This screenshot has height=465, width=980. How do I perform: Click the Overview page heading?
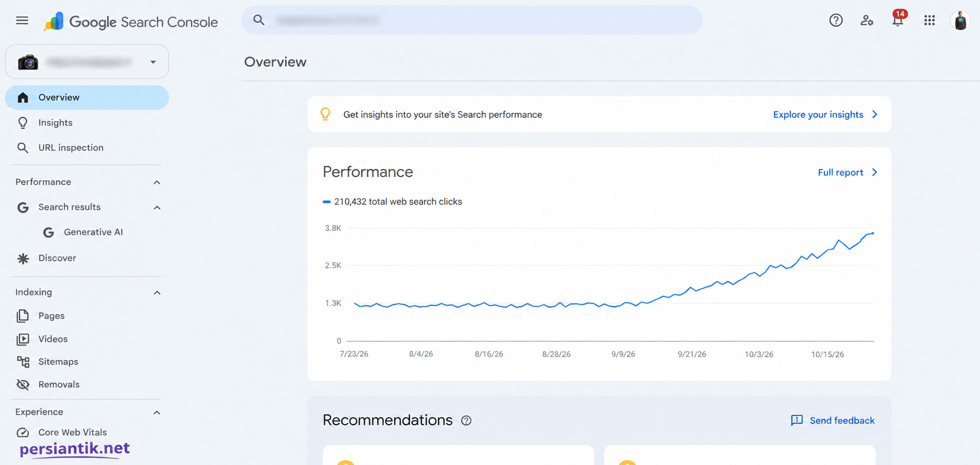coord(275,62)
